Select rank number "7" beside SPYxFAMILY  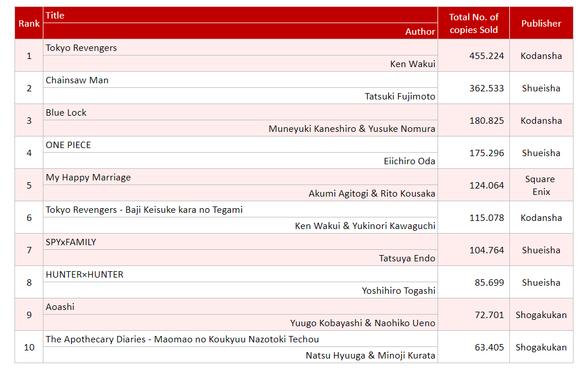[x=29, y=250]
